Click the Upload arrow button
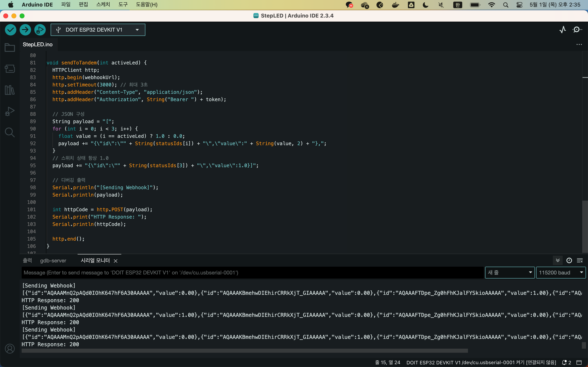 25,30
